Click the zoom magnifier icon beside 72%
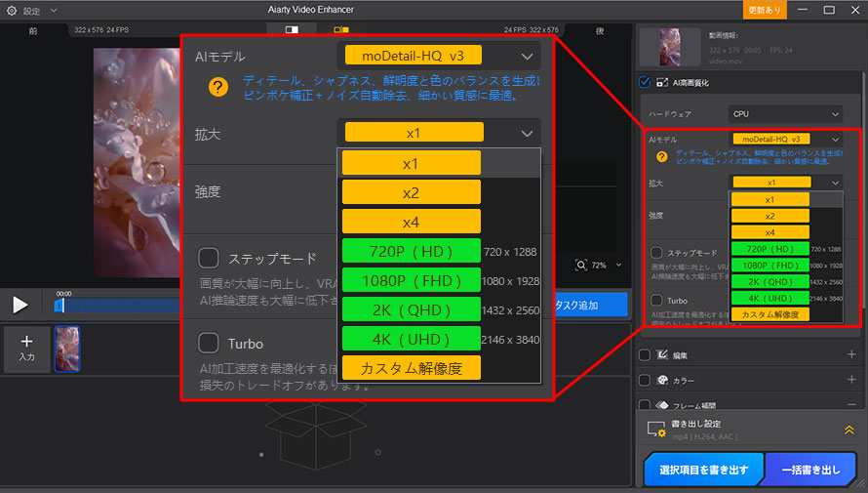Viewport: 868px width, 493px height. [580, 265]
